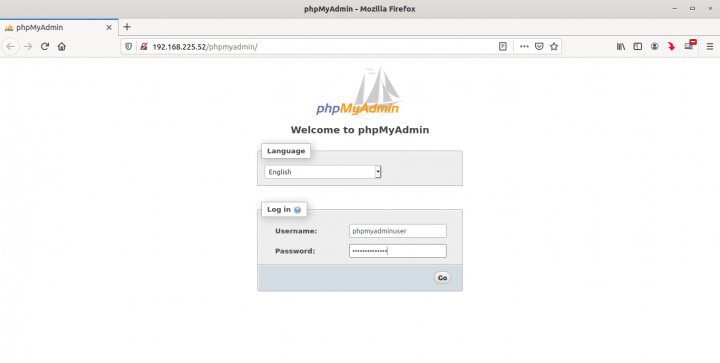This screenshot has height=363, width=720.
Task: Show sidebars toolbar icon
Action: click(x=637, y=46)
